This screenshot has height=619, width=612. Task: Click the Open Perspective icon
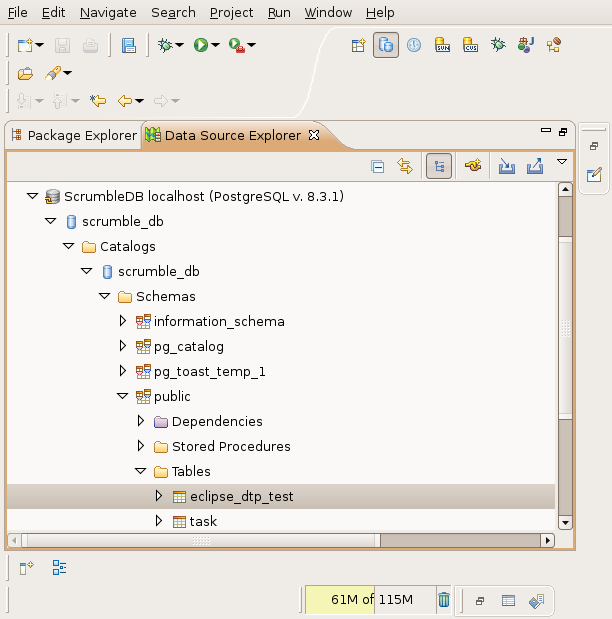(x=359, y=45)
